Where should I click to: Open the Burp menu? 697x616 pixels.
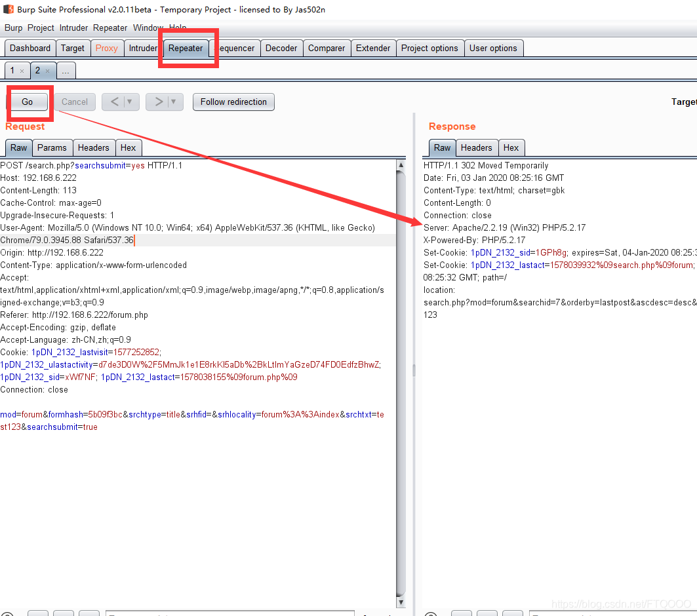13,28
